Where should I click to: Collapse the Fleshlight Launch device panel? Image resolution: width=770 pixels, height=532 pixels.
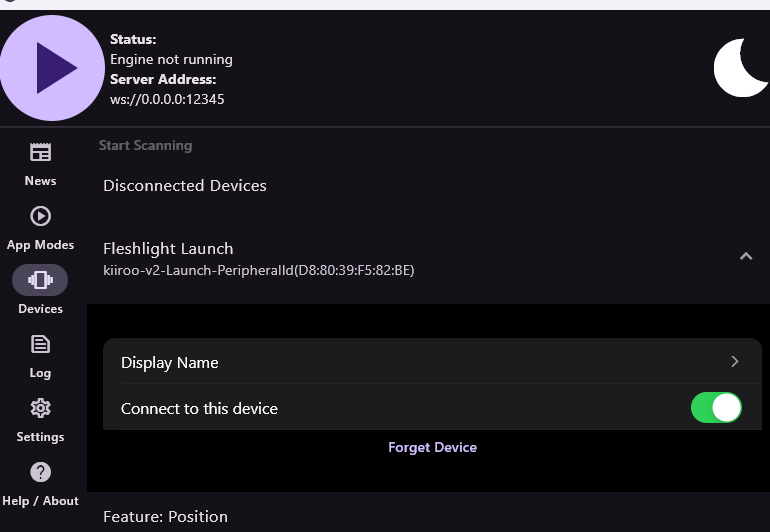745,257
